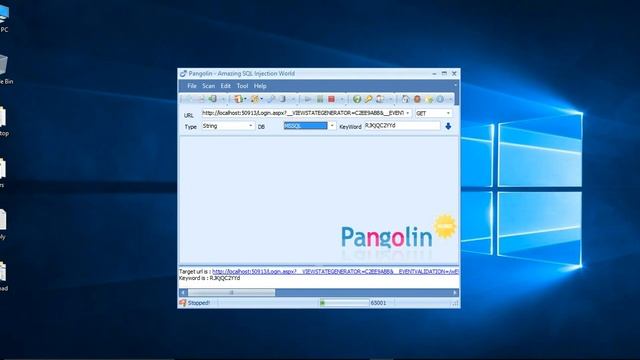
Task: Minimize the Pangolin window
Action: pos(434,73)
